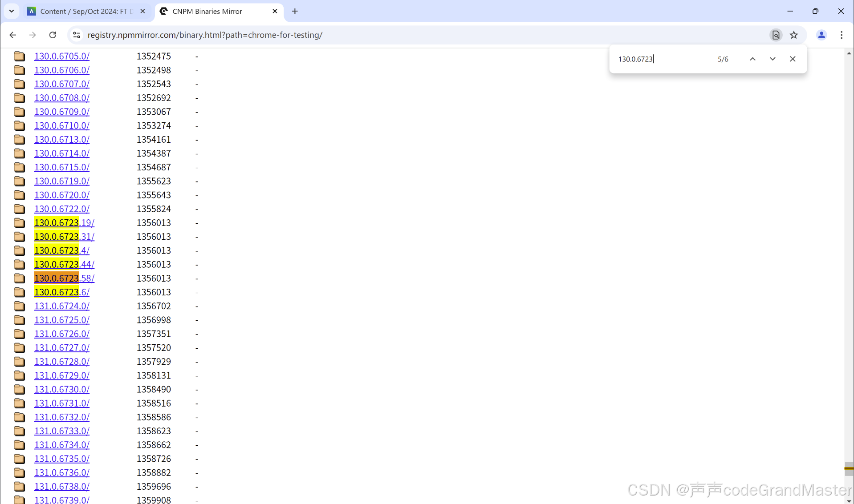Viewport: 854px width, 504px height.
Task: Open folder link 130.0.6705.0/
Action: coord(62,56)
